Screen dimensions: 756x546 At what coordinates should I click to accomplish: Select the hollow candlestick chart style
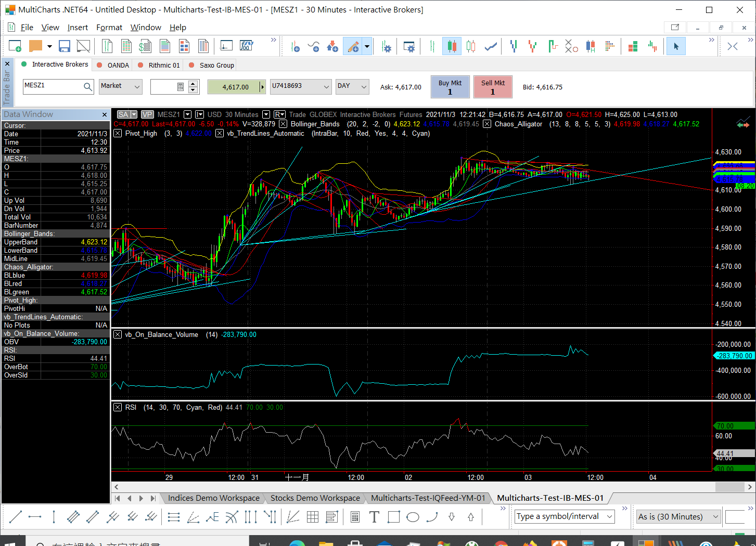click(471, 46)
